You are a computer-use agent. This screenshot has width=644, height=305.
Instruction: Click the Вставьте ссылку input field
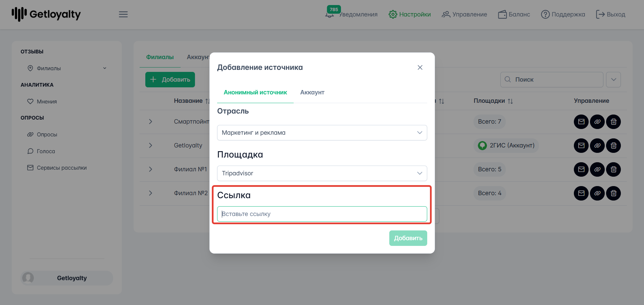pyautogui.click(x=322, y=214)
